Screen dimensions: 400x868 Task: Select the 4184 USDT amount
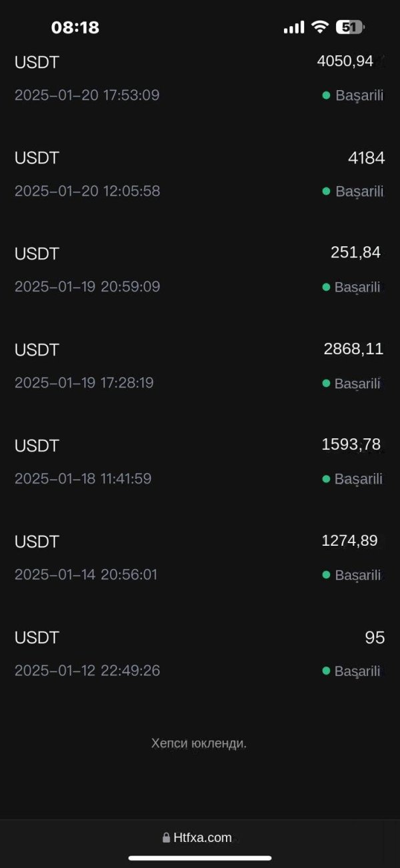tap(366, 158)
